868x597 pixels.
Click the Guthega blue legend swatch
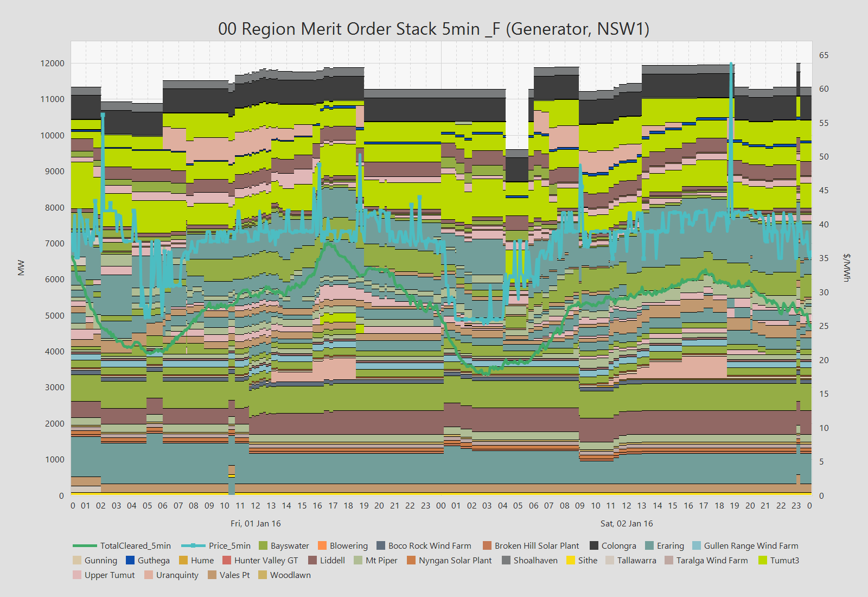pos(130,560)
